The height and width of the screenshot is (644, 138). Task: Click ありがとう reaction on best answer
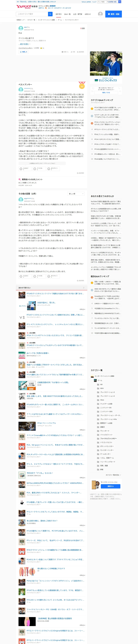tap(53, 169)
